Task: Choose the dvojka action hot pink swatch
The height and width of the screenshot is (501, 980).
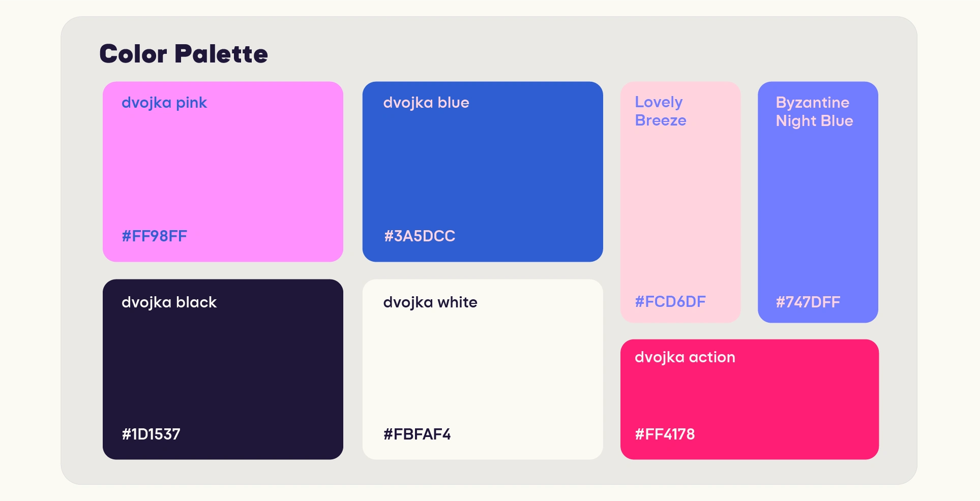Action: pos(750,399)
